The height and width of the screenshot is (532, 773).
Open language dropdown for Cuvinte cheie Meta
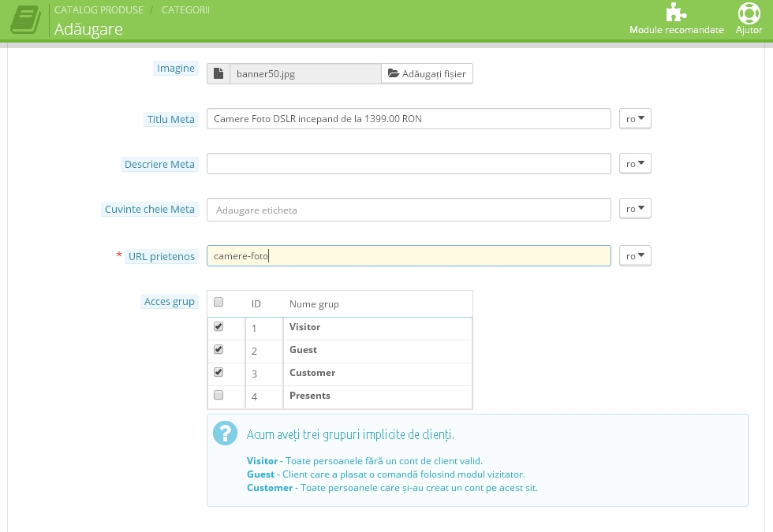635,210
